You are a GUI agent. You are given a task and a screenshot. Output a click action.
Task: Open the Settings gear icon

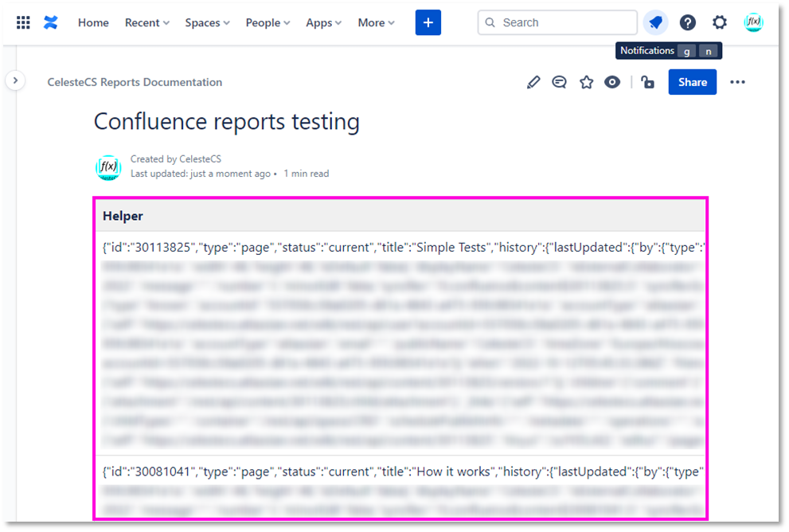[x=720, y=22]
